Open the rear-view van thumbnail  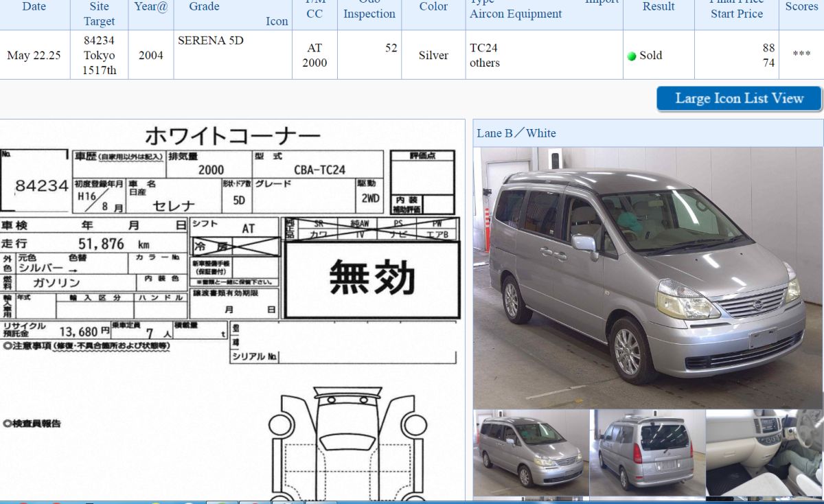coord(648,453)
